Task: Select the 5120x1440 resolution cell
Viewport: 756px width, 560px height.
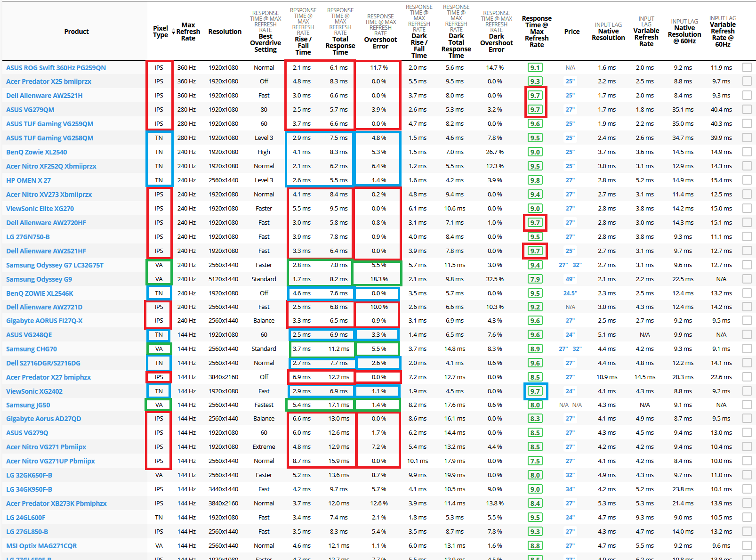Action: (223, 279)
